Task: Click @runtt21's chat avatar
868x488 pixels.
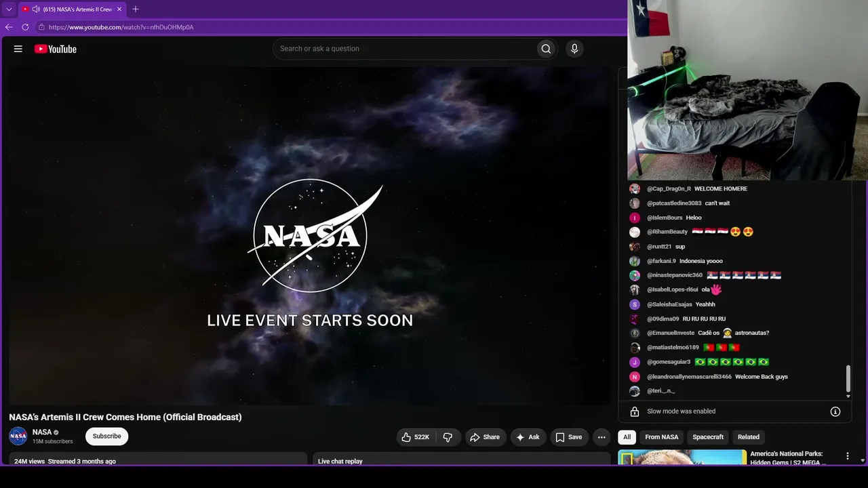Action: click(635, 247)
